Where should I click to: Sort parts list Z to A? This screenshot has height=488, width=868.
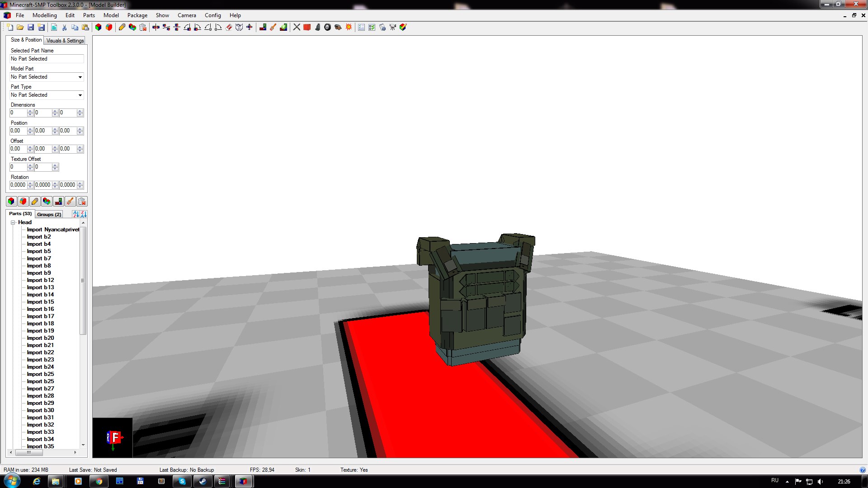coord(84,214)
